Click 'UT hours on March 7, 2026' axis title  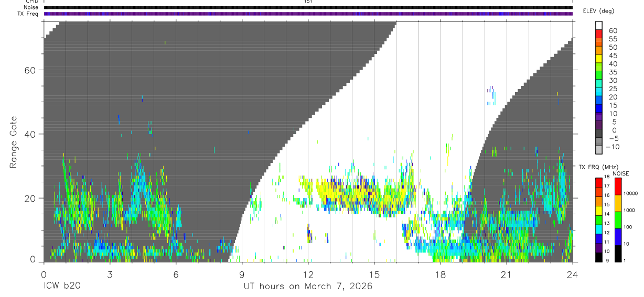308,286
